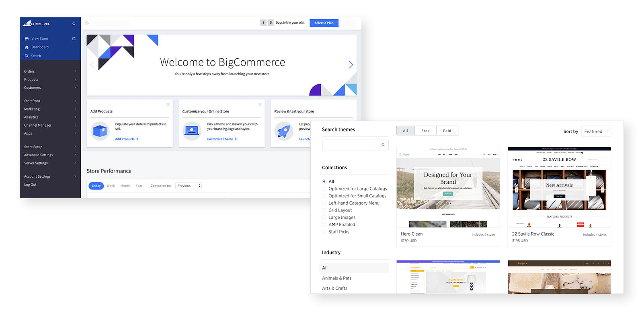Select Year in Store Performance

click(139, 186)
